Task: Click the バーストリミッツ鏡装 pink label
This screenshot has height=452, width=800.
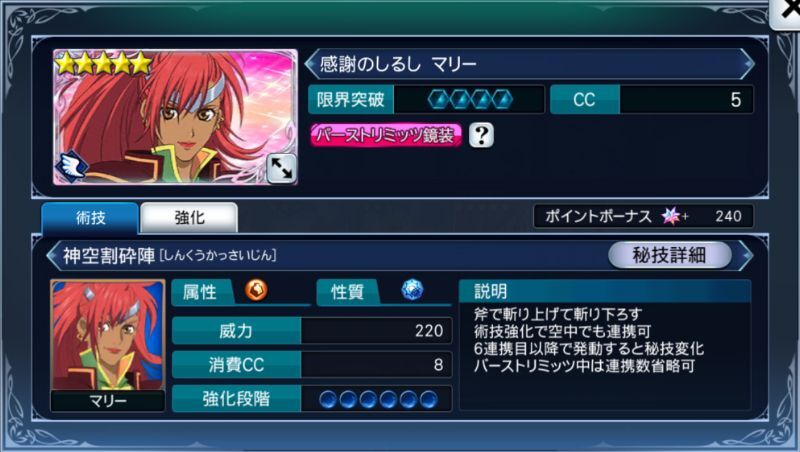Action: (x=386, y=135)
